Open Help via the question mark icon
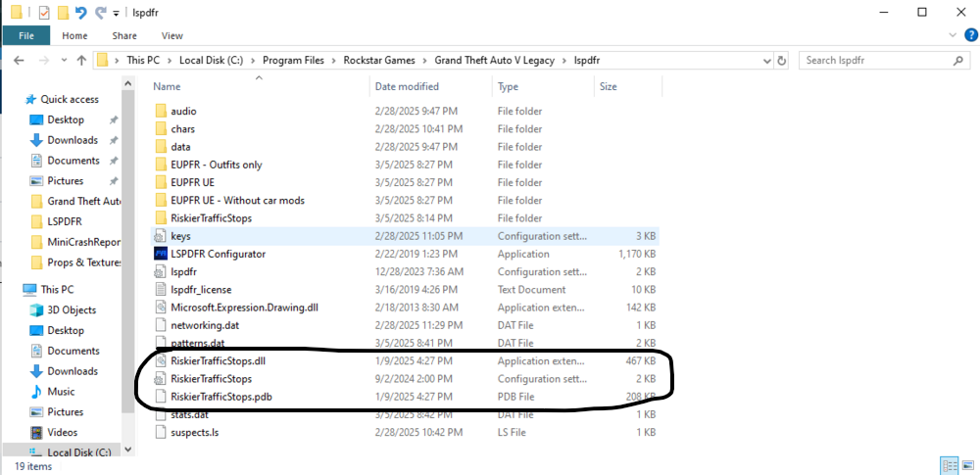Viewport: 980px width, 475px height. pos(969,35)
